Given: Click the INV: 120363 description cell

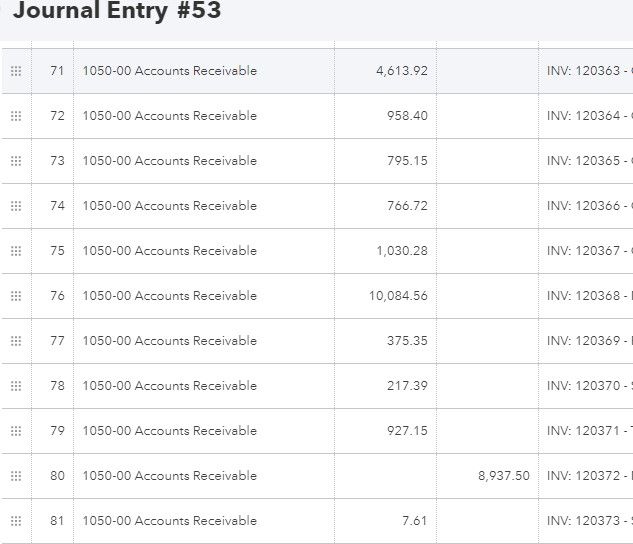Looking at the screenshot, I should 588,71.
